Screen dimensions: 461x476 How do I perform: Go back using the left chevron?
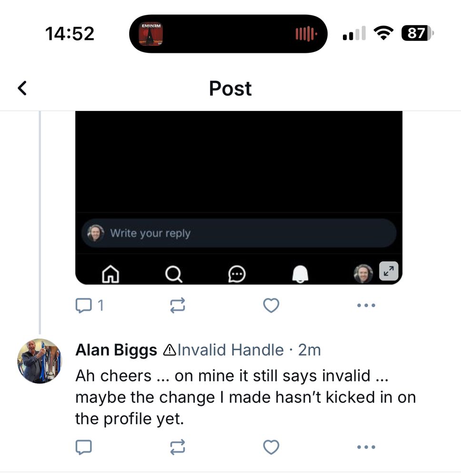(21, 89)
